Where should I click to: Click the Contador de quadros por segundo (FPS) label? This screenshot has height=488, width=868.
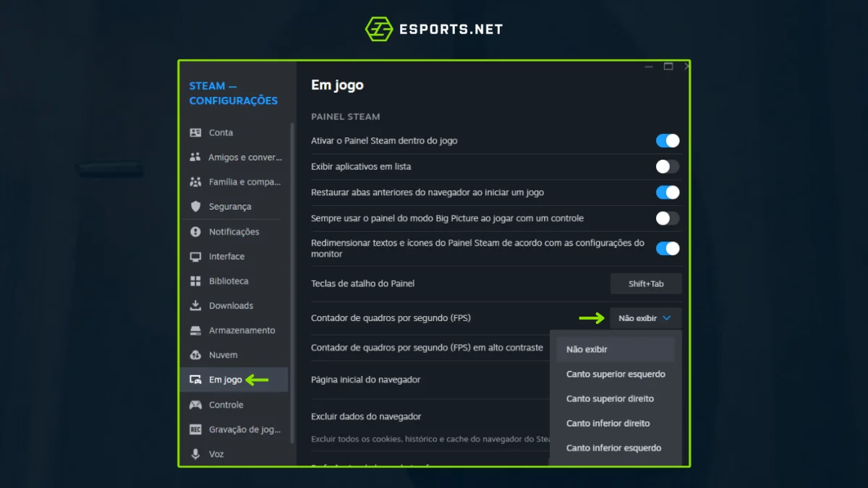pos(391,318)
